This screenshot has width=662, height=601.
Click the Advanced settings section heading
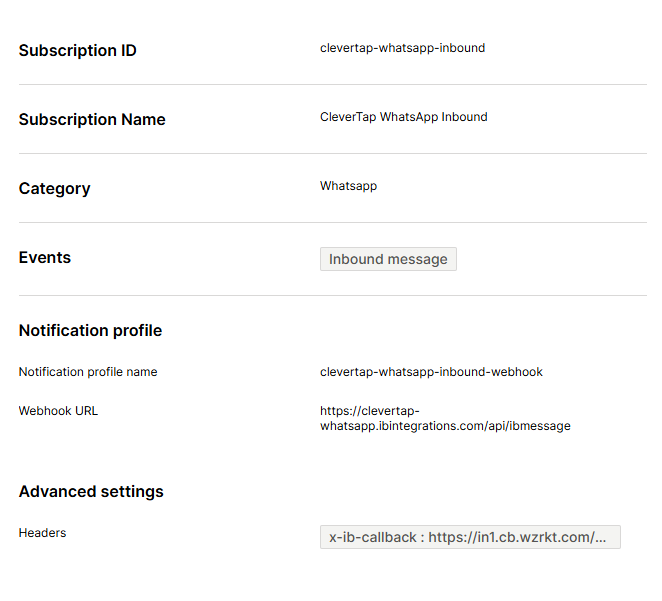point(91,492)
